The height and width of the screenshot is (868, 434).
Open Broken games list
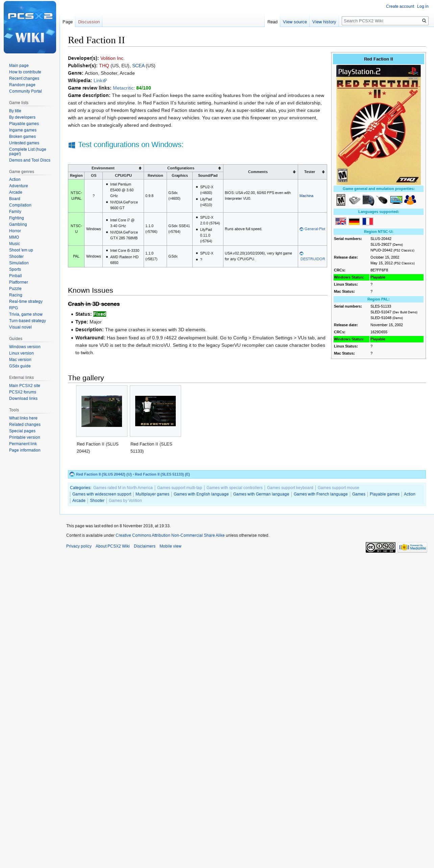22,137
